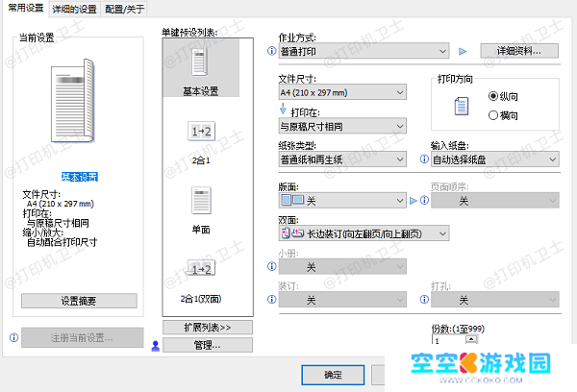Click the highlighted 基本设置 name under preview
Image resolution: width=577 pixels, height=392 pixels.
point(80,177)
